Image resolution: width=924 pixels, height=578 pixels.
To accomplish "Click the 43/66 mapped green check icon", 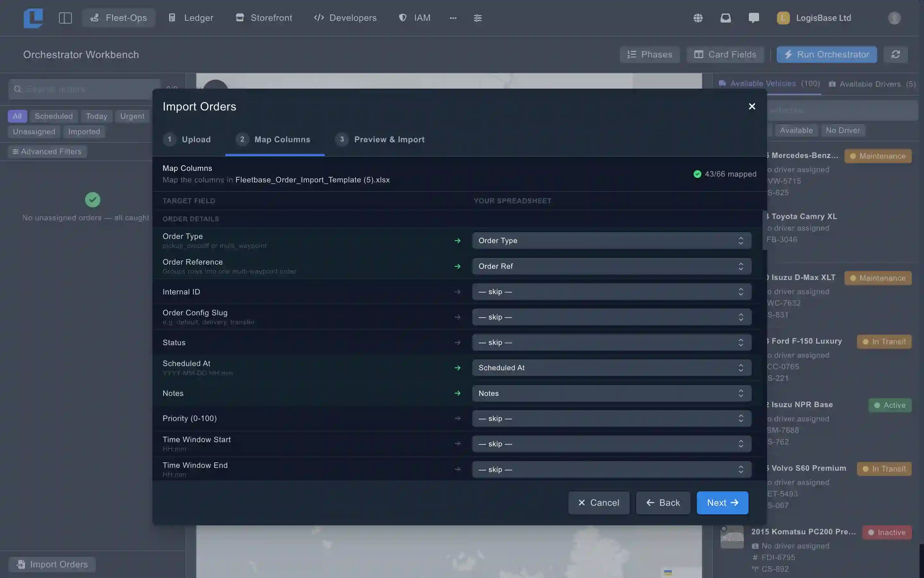I will (697, 174).
